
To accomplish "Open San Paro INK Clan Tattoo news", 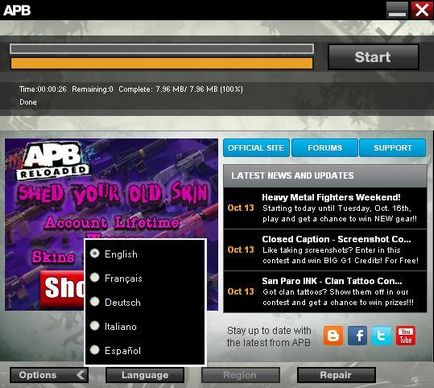I will click(x=325, y=292).
